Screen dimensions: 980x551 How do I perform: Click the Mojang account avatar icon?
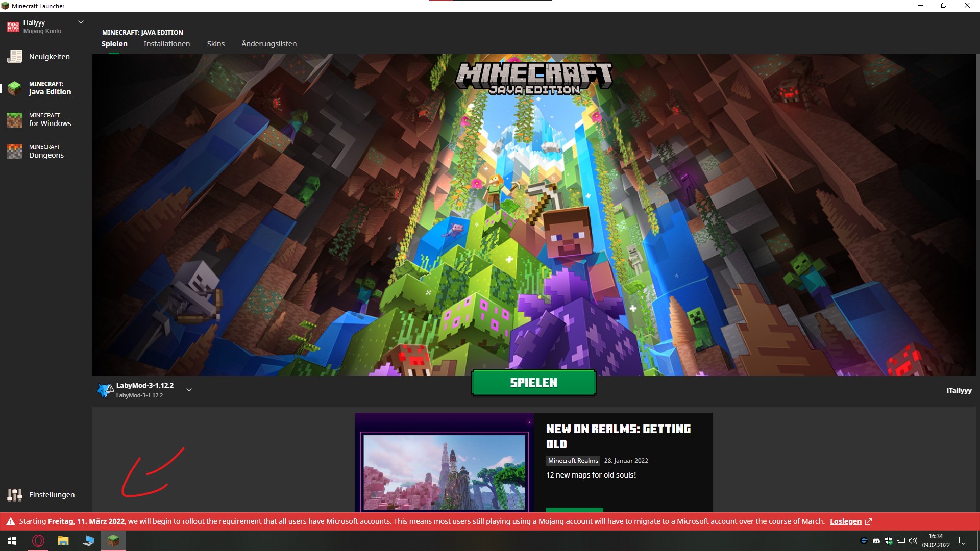coord(13,27)
